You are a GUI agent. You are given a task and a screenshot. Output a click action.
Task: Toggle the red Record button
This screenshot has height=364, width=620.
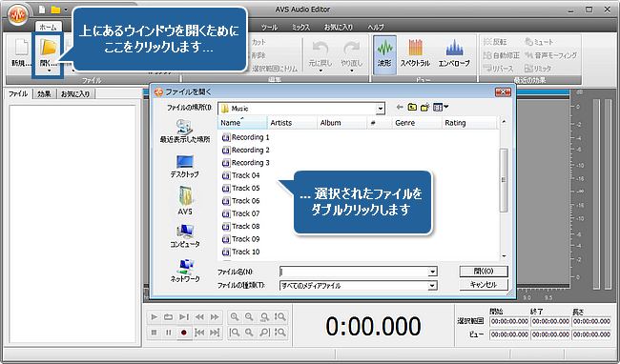tap(184, 333)
